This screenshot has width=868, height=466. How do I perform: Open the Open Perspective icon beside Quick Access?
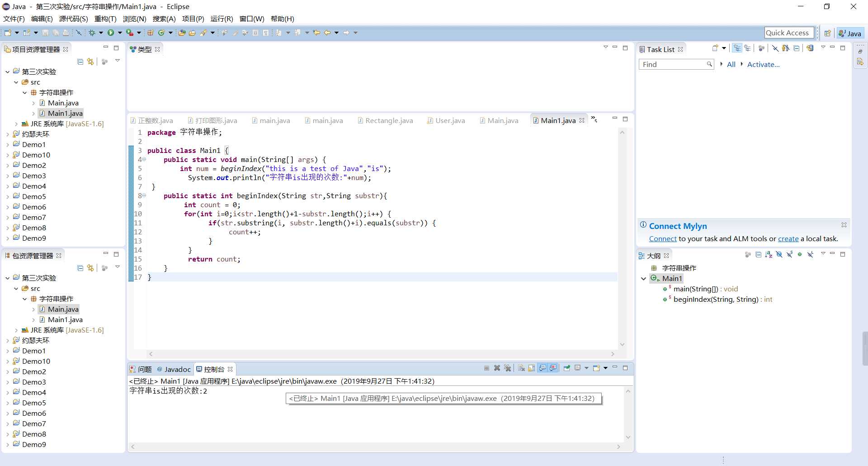(x=827, y=33)
